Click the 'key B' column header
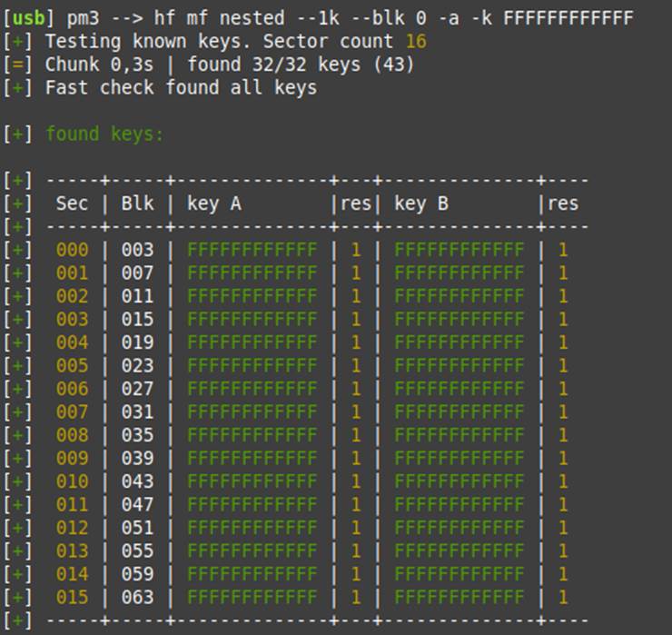Image resolution: width=672 pixels, height=635 pixels. point(421,203)
